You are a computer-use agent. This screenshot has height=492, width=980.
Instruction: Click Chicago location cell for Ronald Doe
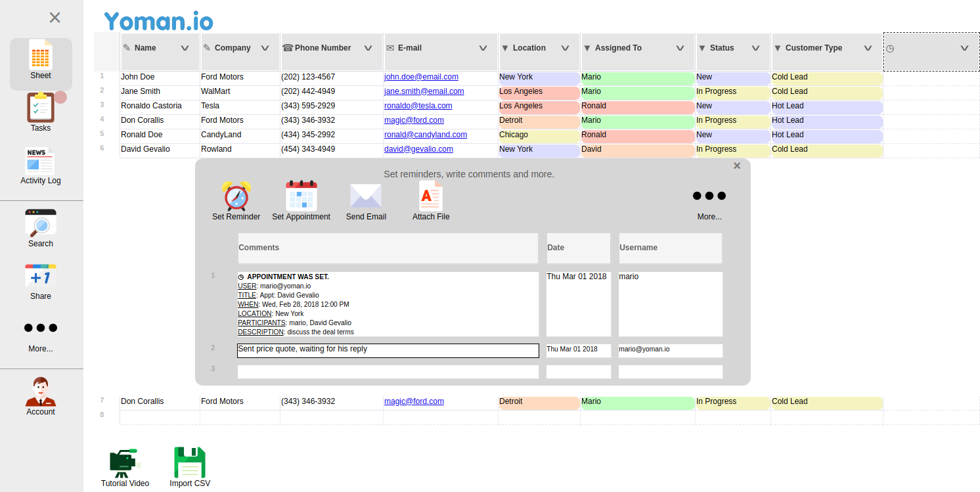539,136
